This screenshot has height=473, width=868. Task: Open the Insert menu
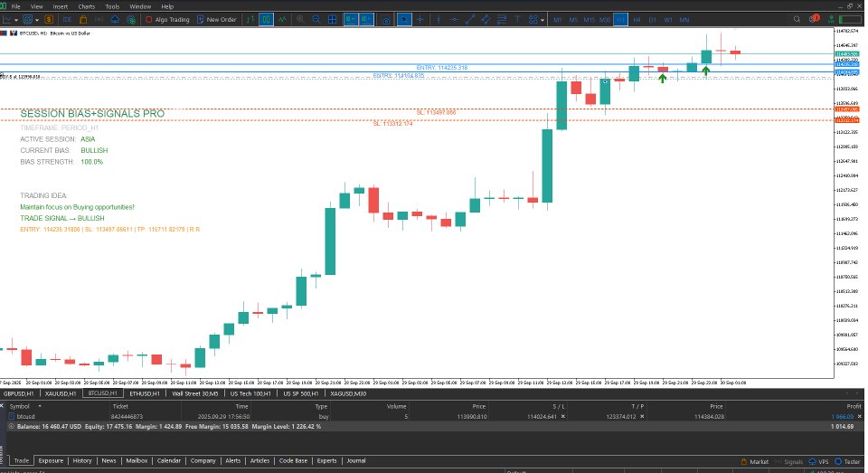(61, 6)
